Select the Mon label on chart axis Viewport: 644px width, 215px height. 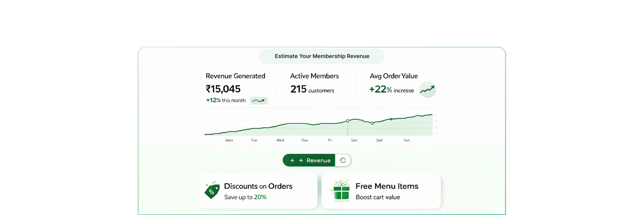229,140
